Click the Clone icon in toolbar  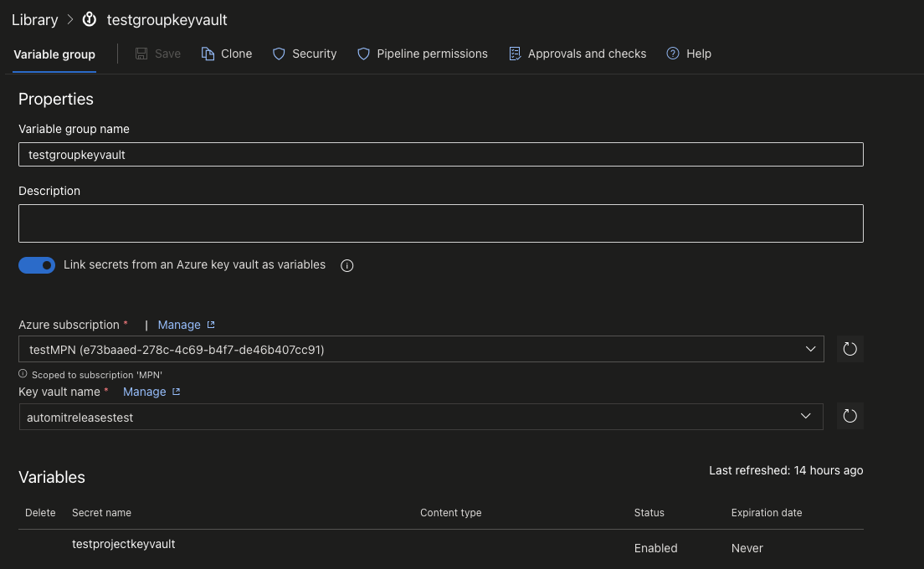pyautogui.click(x=208, y=54)
